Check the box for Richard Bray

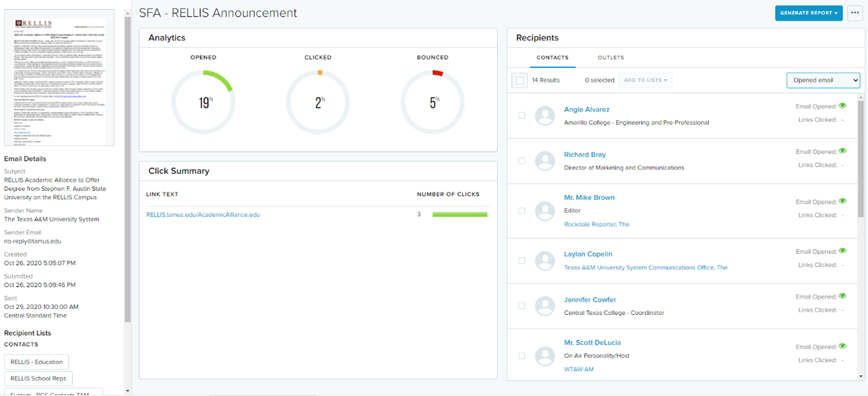pyautogui.click(x=521, y=161)
